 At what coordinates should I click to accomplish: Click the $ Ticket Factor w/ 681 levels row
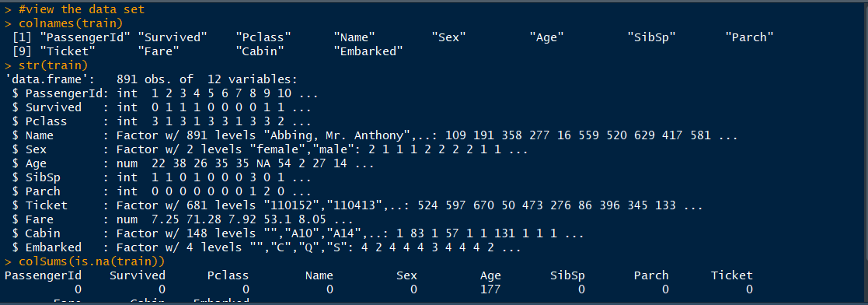357,205
